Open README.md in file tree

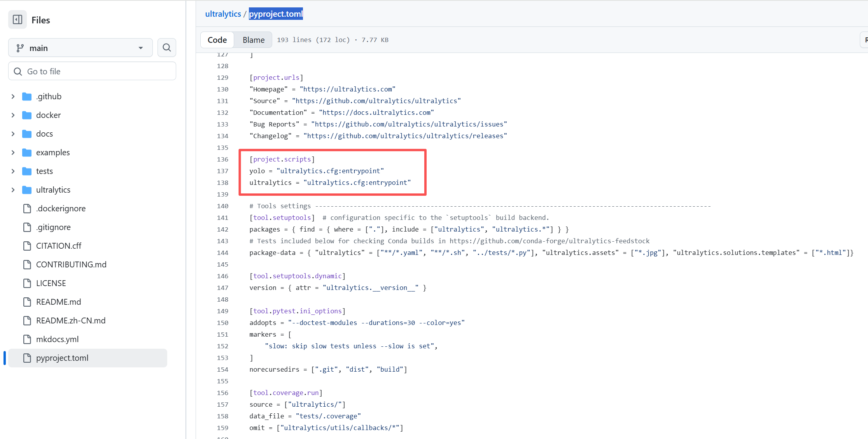[x=58, y=302]
